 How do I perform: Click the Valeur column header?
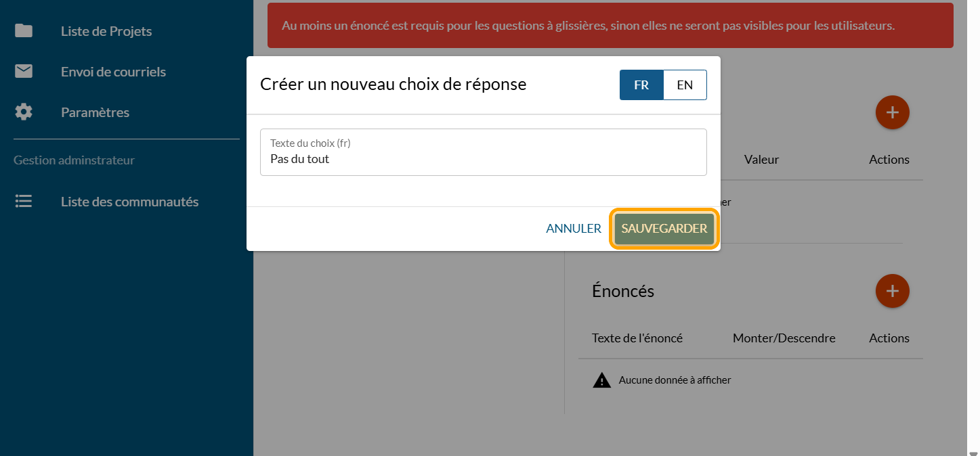pyautogui.click(x=761, y=160)
